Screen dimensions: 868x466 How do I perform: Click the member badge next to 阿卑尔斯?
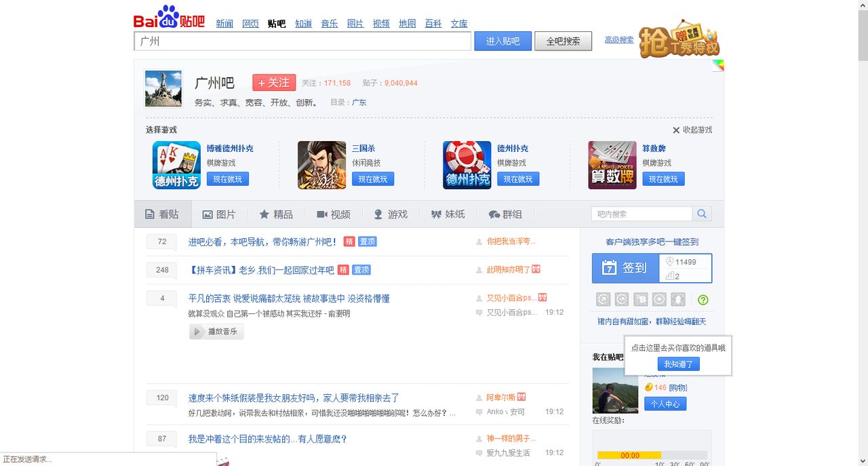521,397
